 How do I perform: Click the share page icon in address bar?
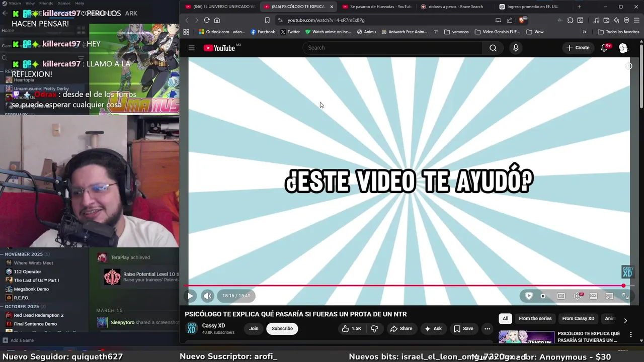click(509, 20)
